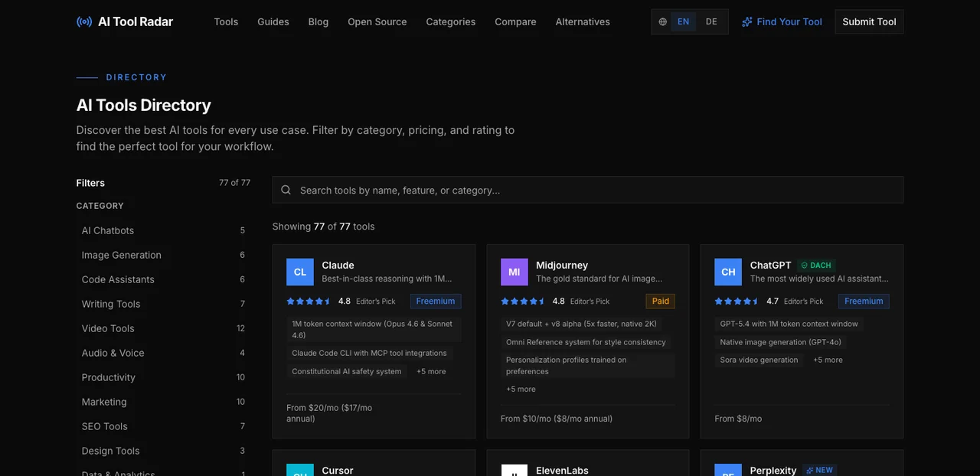This screenshot has height=476, width=980.
Task: Focus the tool search field
Action: point(588,190)
